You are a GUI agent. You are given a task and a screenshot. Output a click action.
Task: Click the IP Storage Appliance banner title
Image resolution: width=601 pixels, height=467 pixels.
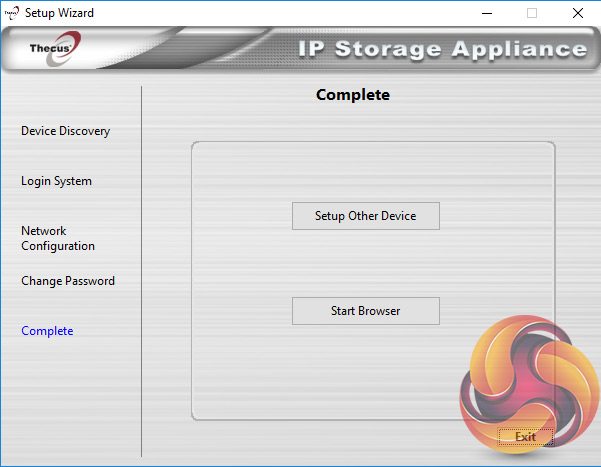tap(442, 49)
